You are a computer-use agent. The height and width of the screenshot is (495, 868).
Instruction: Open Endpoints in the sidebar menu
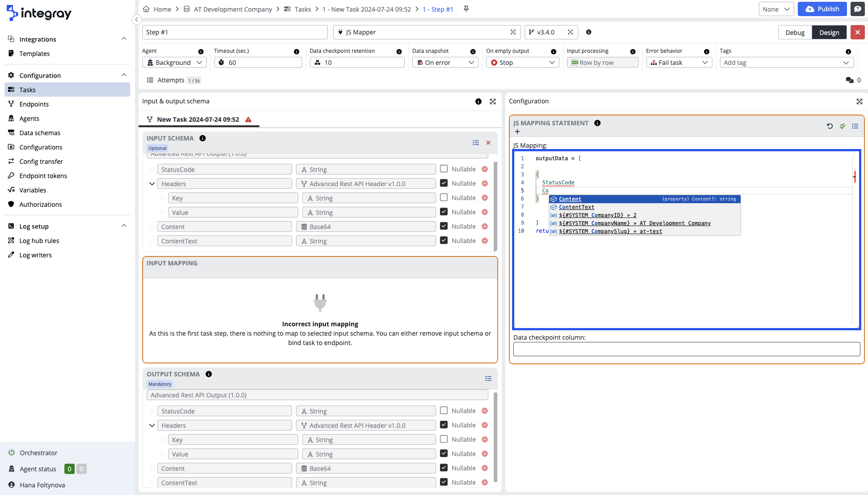[x=34, y=104]
